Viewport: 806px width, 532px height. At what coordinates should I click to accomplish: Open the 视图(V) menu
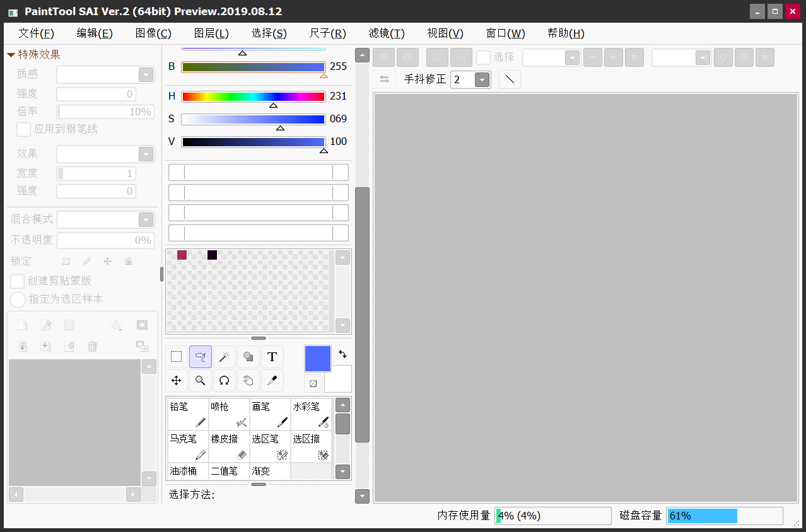coord(445,33)
